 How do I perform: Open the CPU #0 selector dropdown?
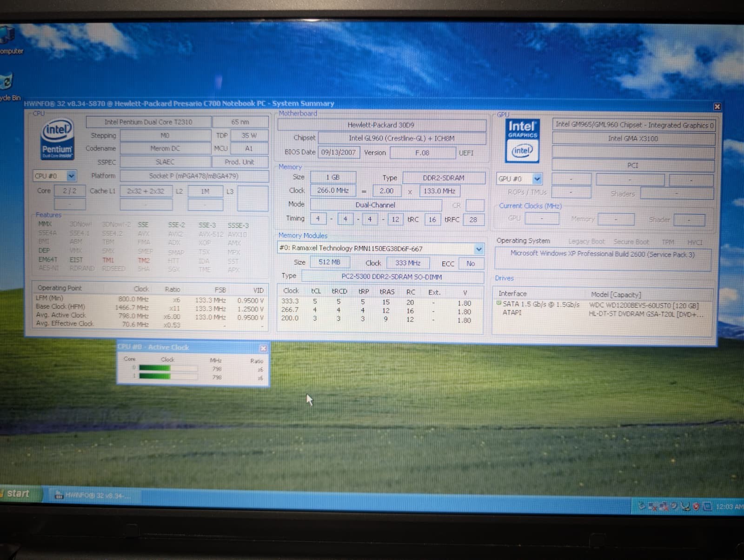[x=71, y=176]
